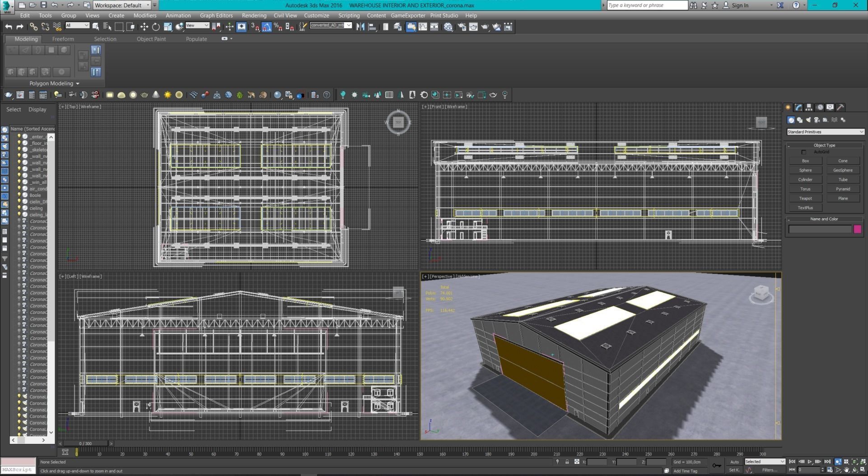
Task: Open the Workspace: Default dropdown
Action: pos(122,5)
